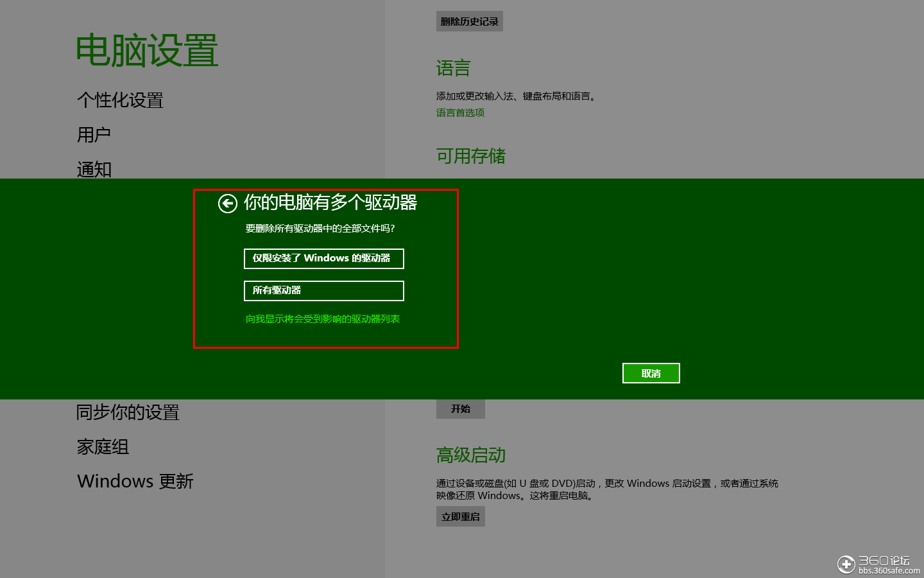Image resolution: width=924 pixels, height=578 pixels.
Task: Select Windows 更新 in the sidebar
Action: 135,481
